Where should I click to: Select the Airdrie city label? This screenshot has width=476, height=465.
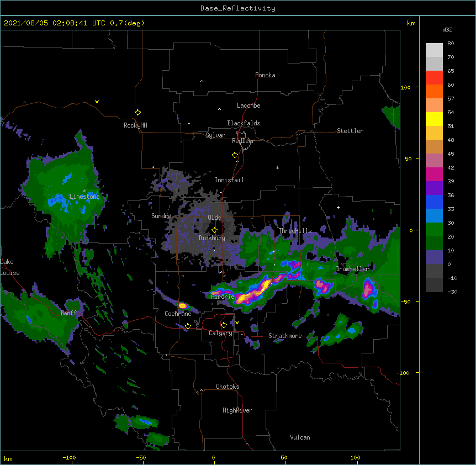(x=223, y=297)
